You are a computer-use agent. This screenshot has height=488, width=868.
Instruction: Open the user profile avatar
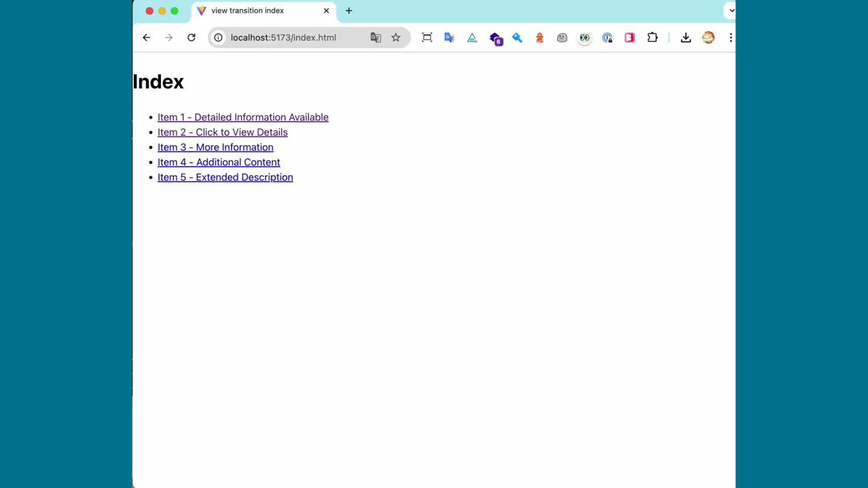708,37
